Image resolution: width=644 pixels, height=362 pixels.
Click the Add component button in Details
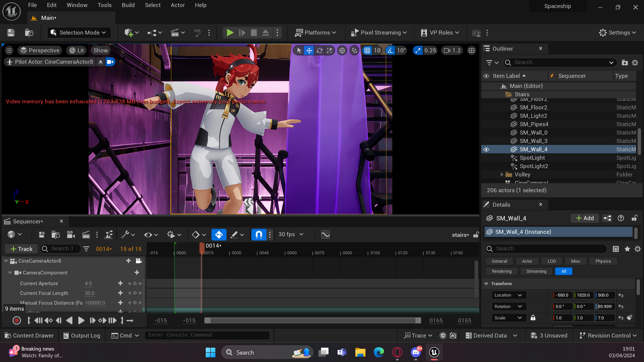click(585, 218)
